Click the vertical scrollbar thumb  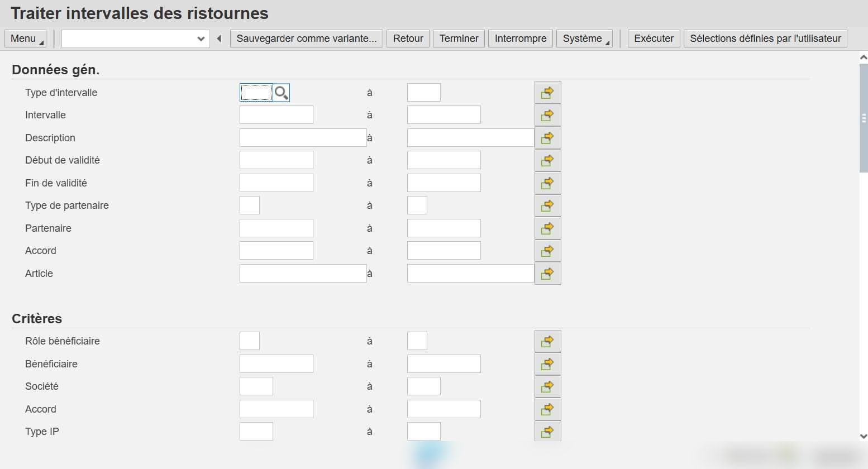(864, 118)
